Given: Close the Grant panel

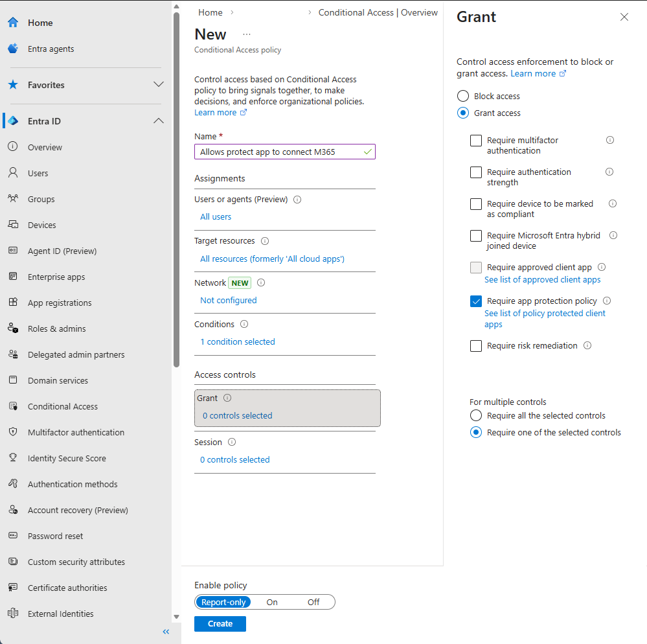Looking at the screenshot, I should pos(624,17).
